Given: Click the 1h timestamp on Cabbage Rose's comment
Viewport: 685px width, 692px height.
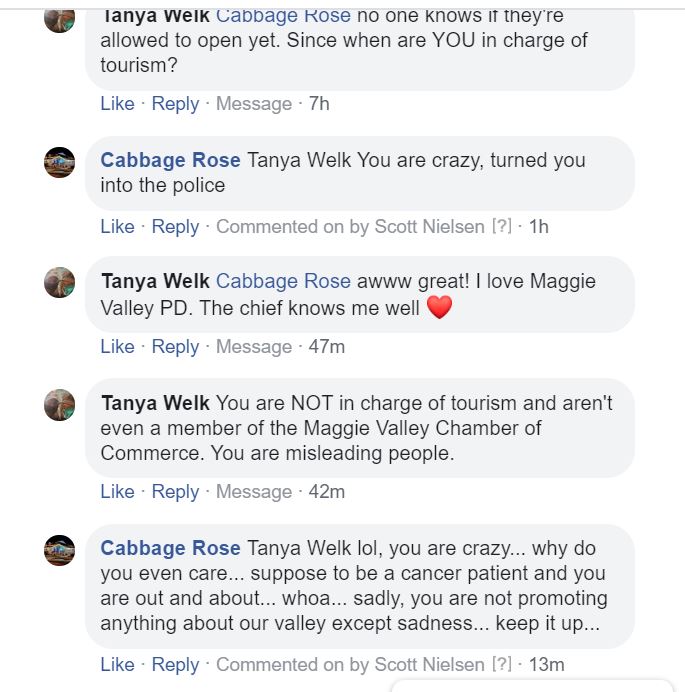Looking at the screenshot, I should coord(538,226).
